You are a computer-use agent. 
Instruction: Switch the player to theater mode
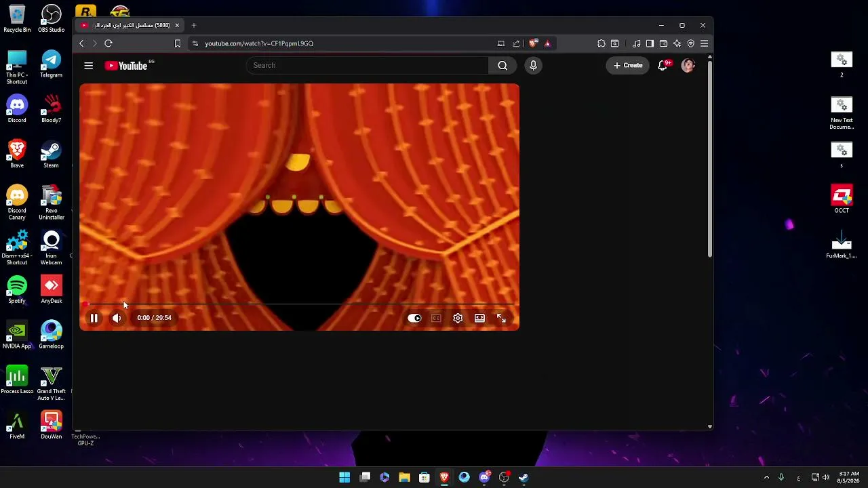pos(479,318)
